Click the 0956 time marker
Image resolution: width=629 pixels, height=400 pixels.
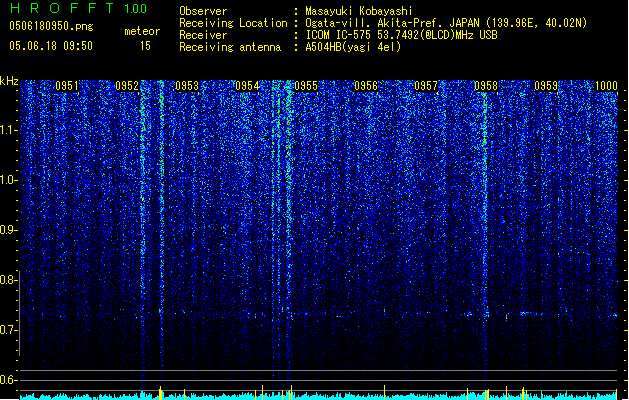coord(366,86)
